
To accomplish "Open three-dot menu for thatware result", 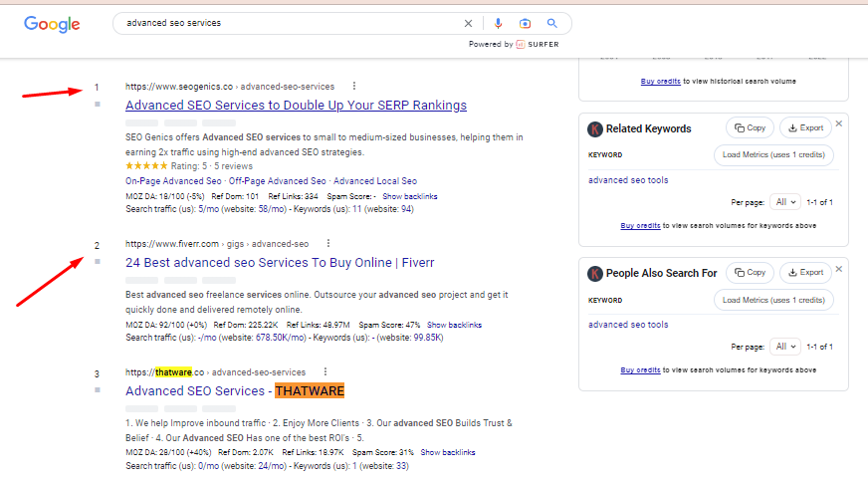I will (325, 371).
